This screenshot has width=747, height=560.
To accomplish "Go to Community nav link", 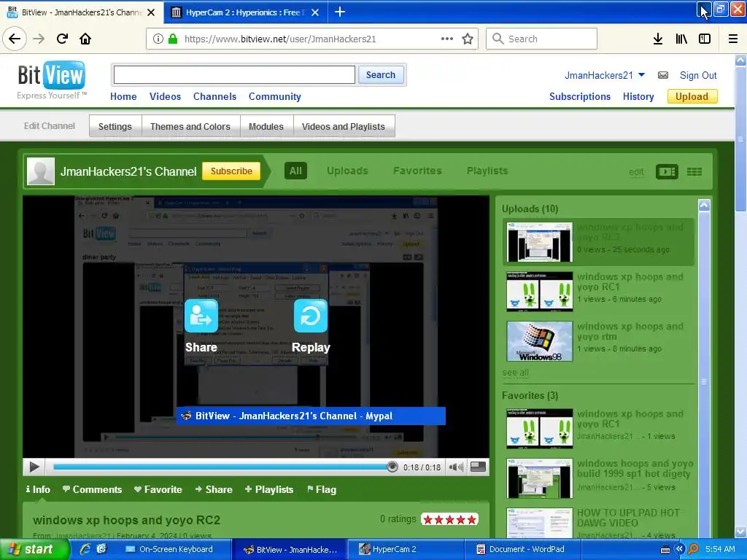I will (275, 97).
